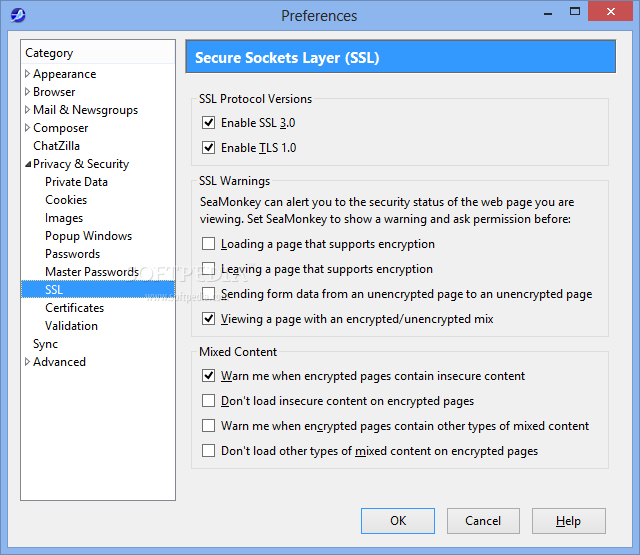Toggle Enable SSL 3.0 checkbox
This screenshot has width=640, height=555.
tap(209, 122)
